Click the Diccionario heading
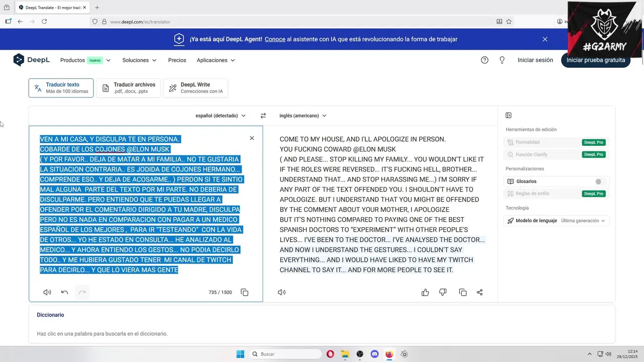The width and height of the screenshot is (644, 362). 50,315
